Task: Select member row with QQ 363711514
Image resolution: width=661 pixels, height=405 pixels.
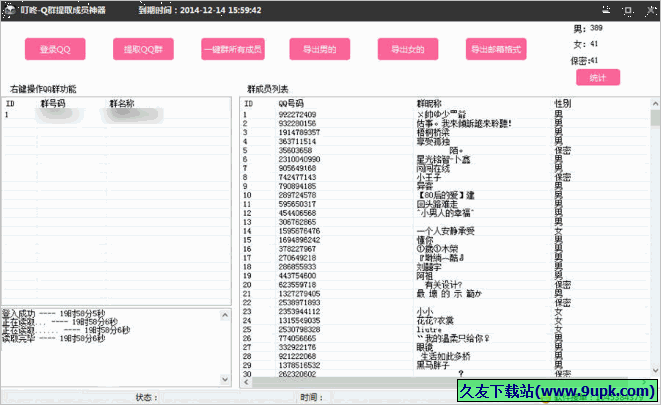Action: [446, 142]
